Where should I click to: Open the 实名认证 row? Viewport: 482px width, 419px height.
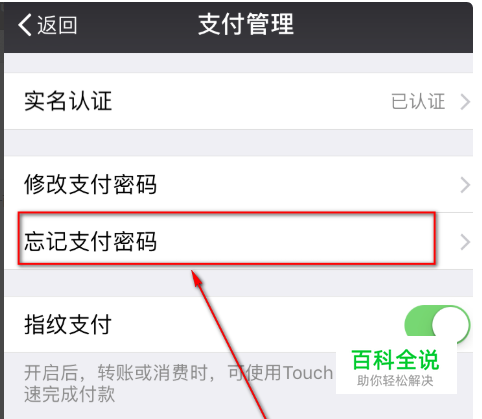(x=239, y=101)
